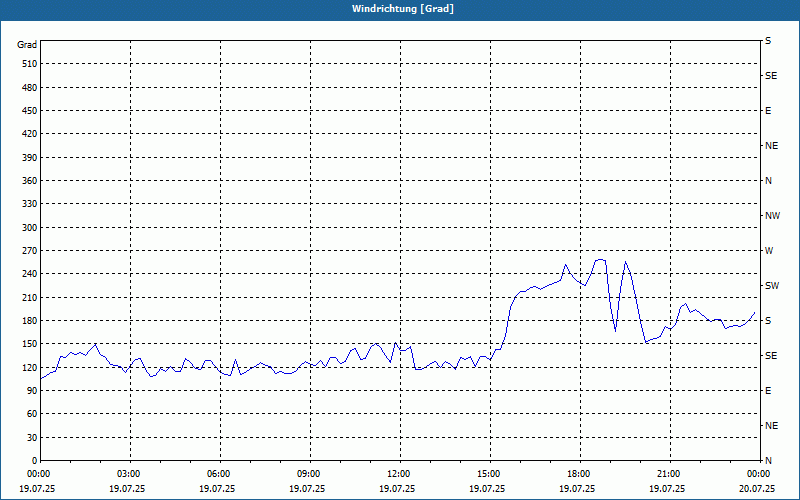
Task: Click the NW compass label on right axis
Action: click(772, 216)
